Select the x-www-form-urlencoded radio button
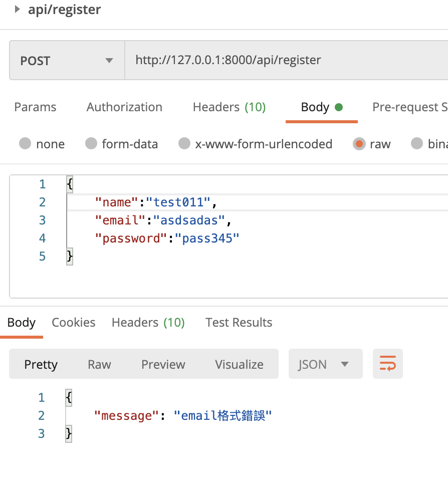Image resolution: width=448 pixels, height=503 pixels. click(x=184, y=144)
